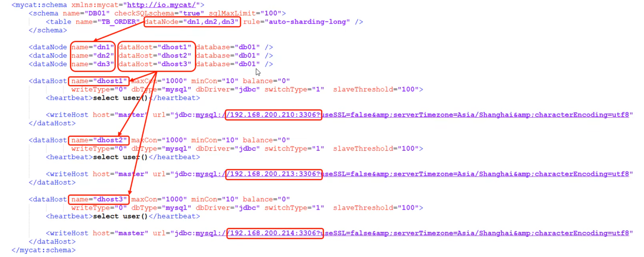This screenshot has height=257, width=644.
Task: Click the checkSQLschema="true" attribute
Action: [x=159, y=13]
